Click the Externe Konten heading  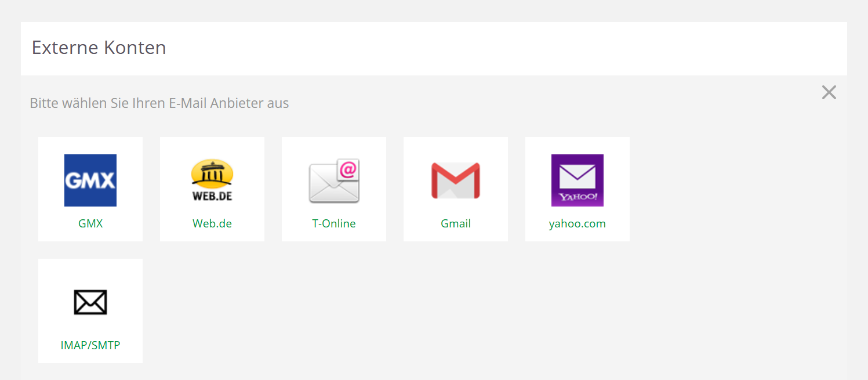click(x=99, y=48)
